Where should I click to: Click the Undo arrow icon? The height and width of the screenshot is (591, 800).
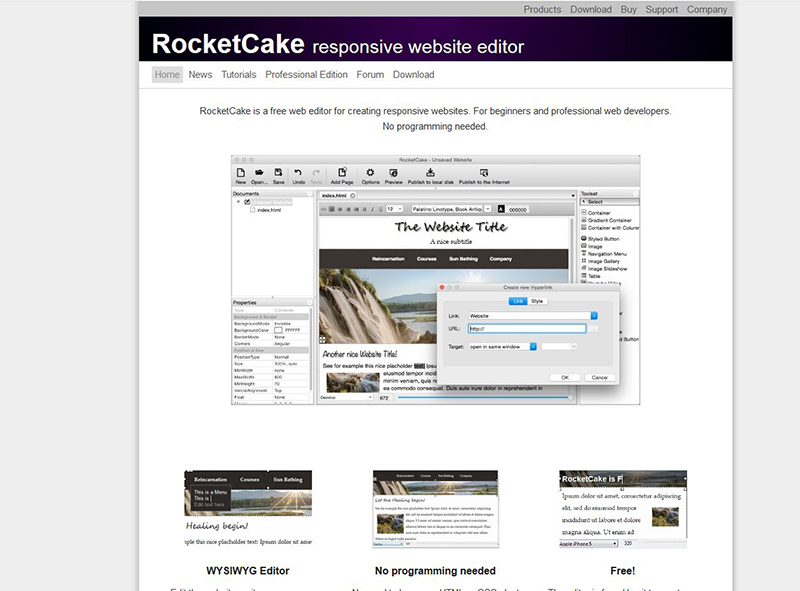[298, 173]
